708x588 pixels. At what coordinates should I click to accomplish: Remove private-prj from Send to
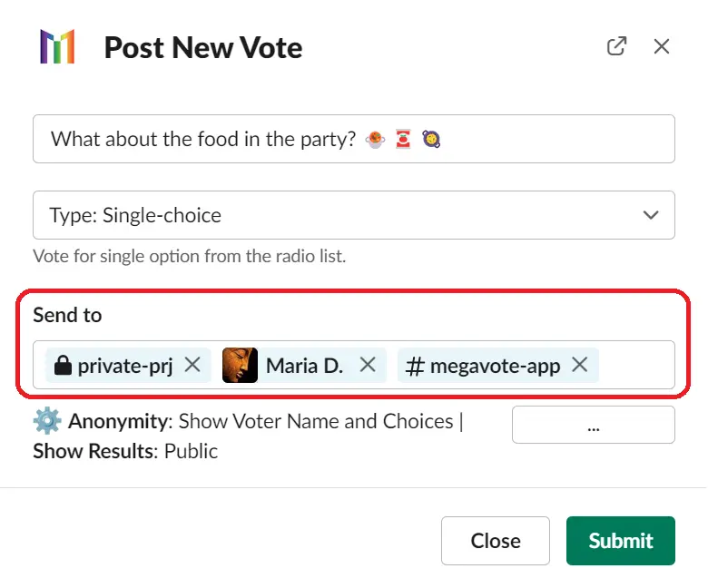click(x=192, y=364)
